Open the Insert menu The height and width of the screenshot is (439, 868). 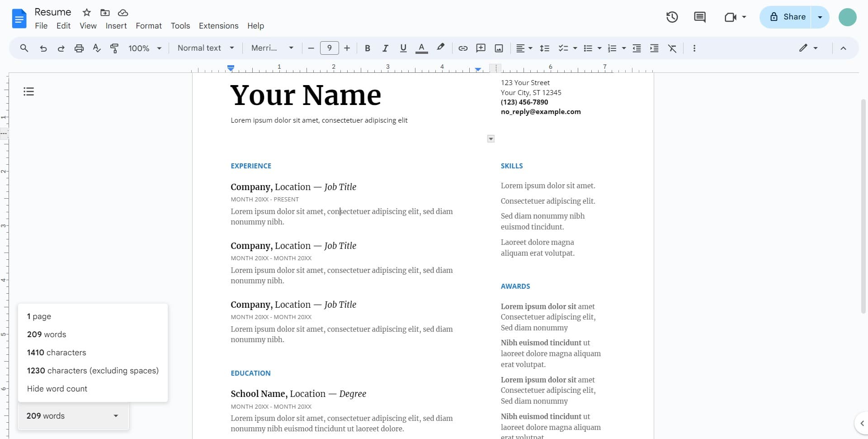coord(116,26)
